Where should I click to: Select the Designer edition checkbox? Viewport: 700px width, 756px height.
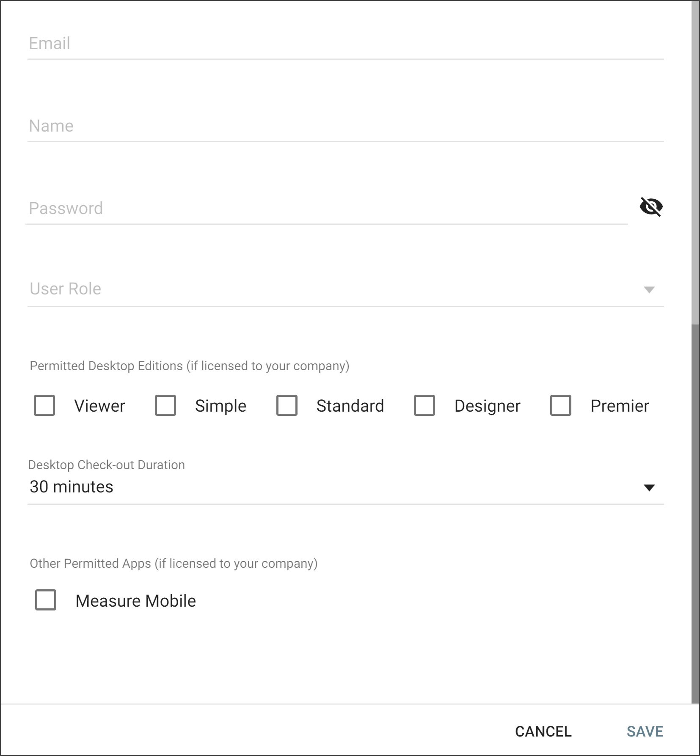pyautogui.click(x=424, y=405)
